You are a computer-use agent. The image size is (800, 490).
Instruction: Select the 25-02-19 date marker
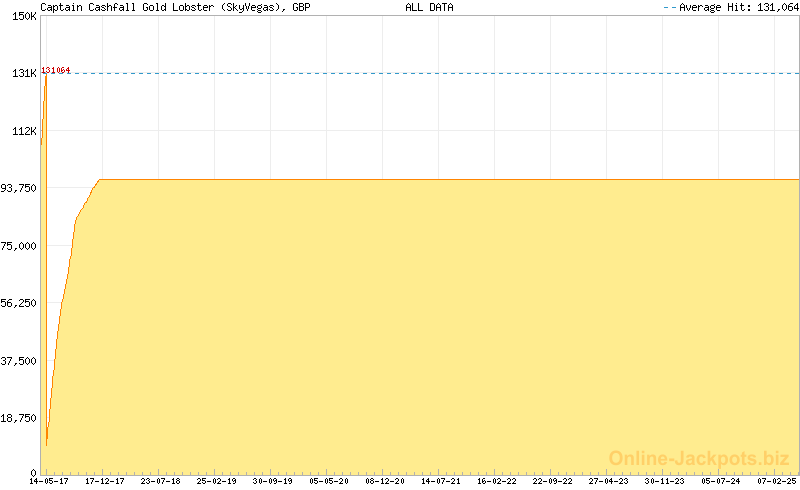pos(216,481)
